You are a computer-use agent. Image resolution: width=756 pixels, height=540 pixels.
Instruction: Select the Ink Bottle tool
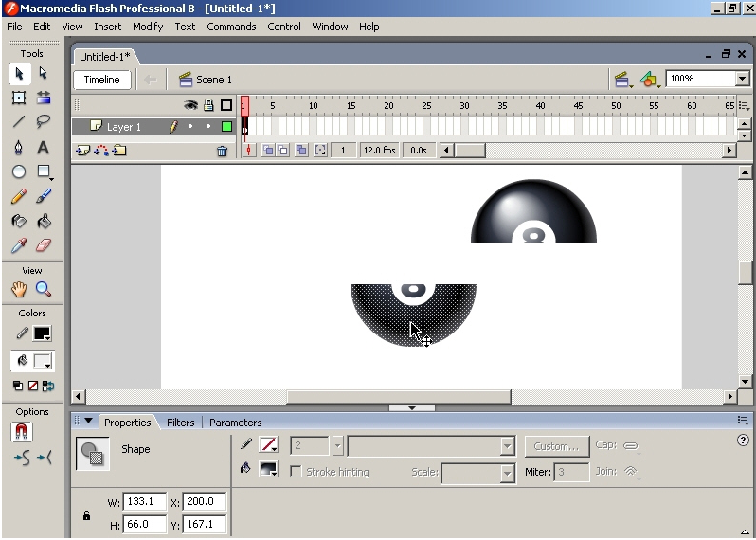19,222
